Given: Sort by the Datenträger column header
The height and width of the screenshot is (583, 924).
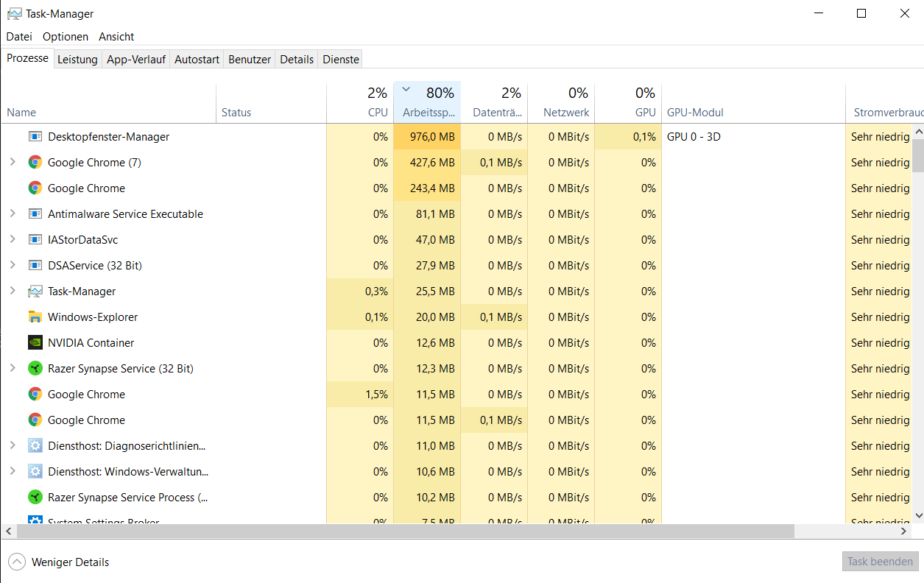Looking at the screenshot, I should [494, 102].
